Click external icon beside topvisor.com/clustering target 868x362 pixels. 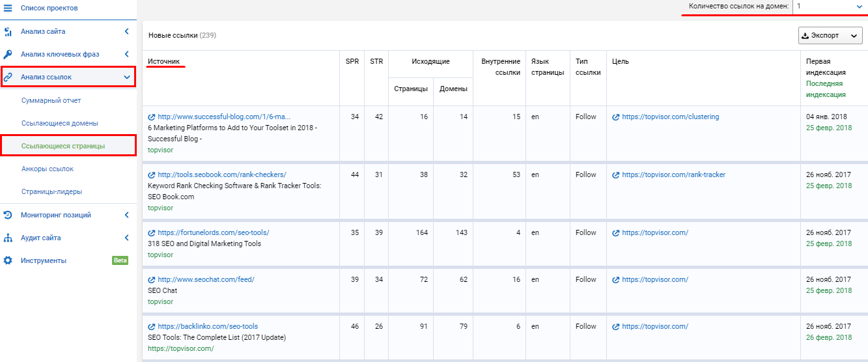pos(616,117)
